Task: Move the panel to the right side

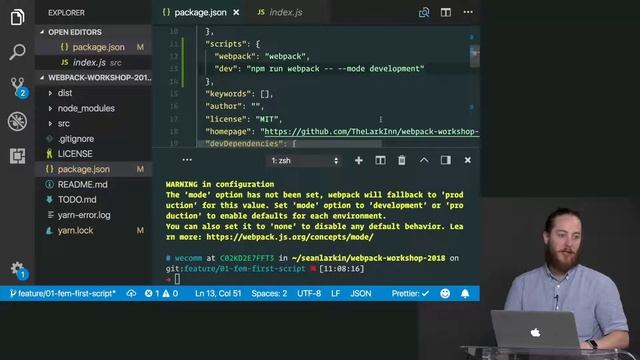Action: pos(446,160)
